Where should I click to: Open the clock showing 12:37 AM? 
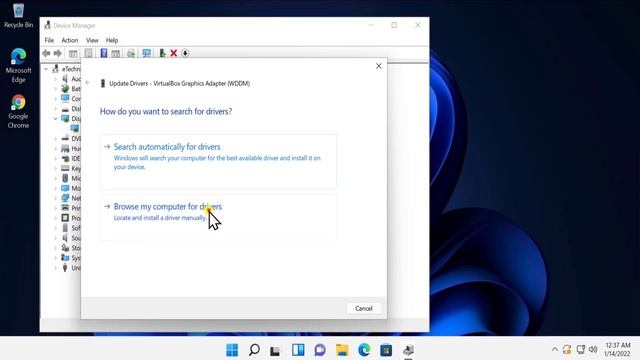(618, 349)
